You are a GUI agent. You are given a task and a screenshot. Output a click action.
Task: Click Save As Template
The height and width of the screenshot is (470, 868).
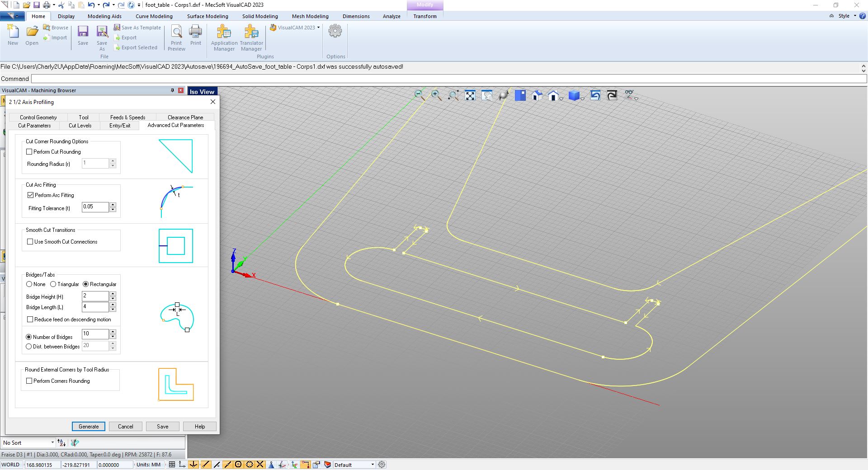(137, 28)
